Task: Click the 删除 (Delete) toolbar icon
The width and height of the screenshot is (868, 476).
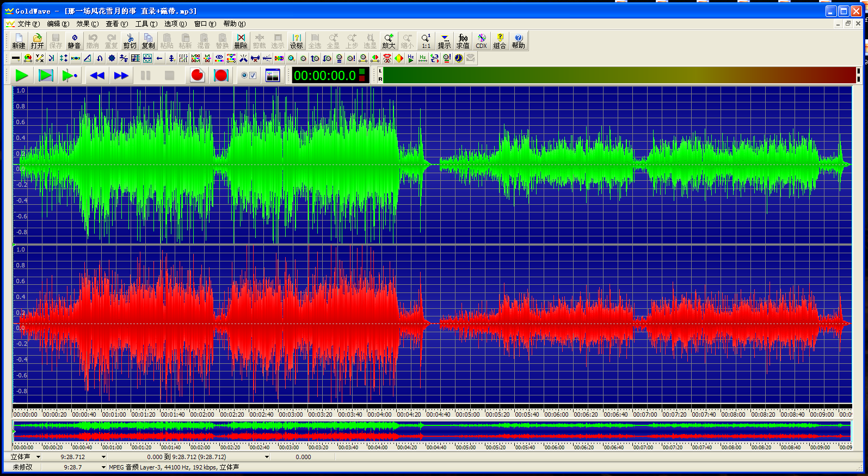Action: coord(241,41)
